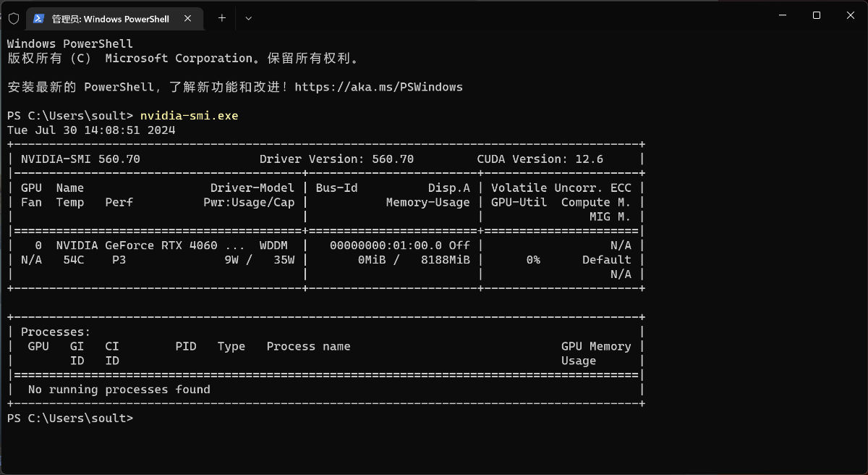This screenshot has height=475, width=868.
Task: Click the date line Tue Jul 30 14:08:51 2024
Action: pos(91,130)
